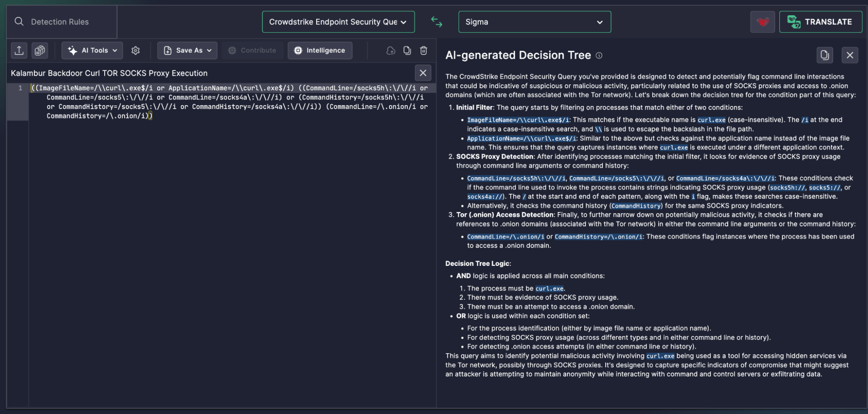This screenshot has height=414, width=868.
Task: Copy the query with the editor copy icon
Action: (407, 50)
